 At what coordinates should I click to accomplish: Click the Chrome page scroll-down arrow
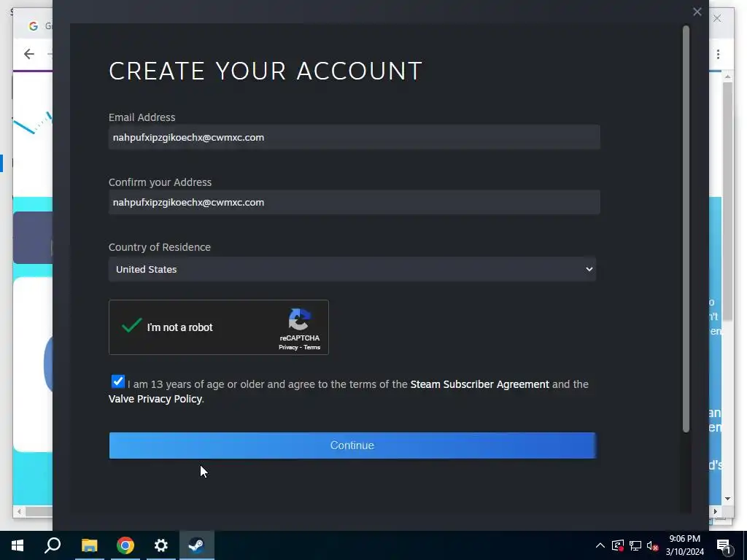coord(727,499)
